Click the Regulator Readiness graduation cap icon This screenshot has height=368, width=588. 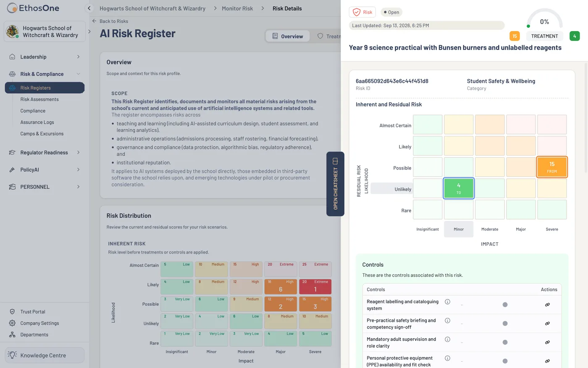12,153
